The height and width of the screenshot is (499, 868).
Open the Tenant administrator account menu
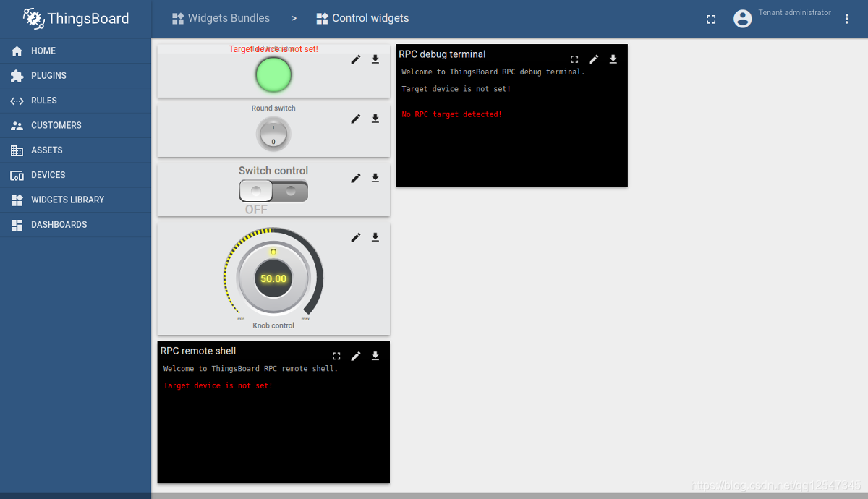743,19
